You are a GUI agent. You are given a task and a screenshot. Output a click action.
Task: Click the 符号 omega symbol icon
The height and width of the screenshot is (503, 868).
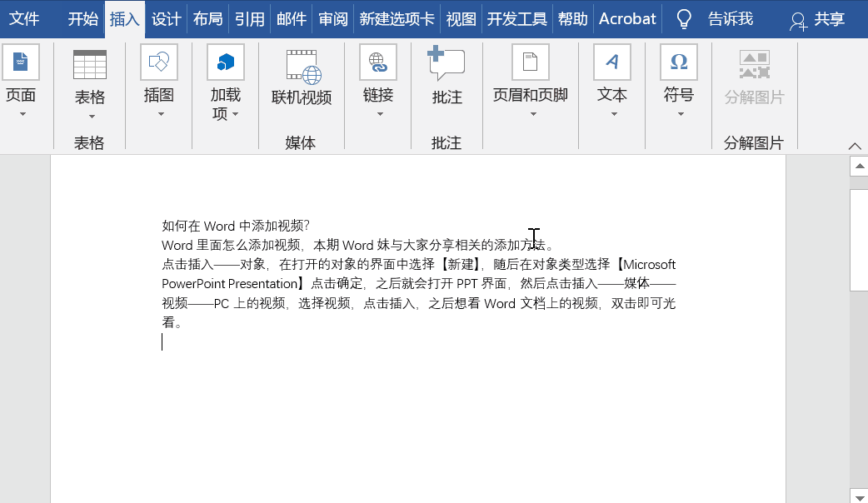click(x=679, y=62)
